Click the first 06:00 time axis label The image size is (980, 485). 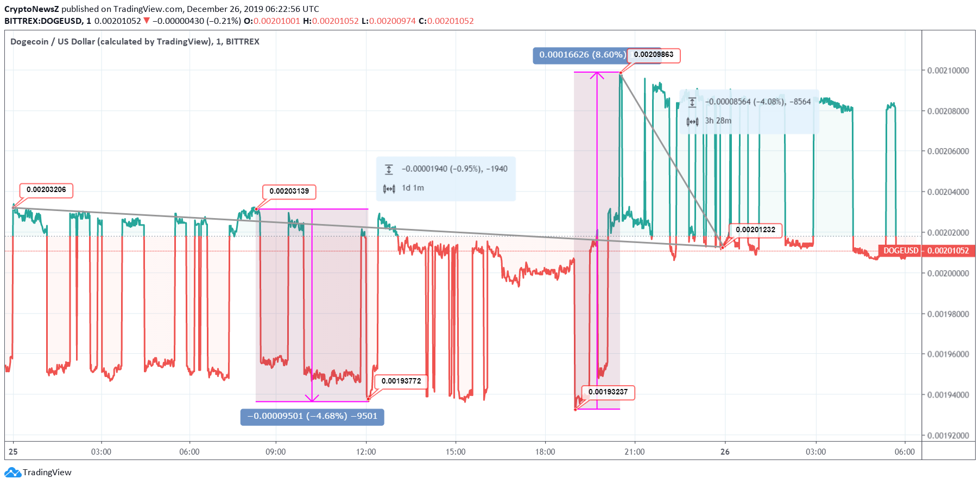[189, 452]
